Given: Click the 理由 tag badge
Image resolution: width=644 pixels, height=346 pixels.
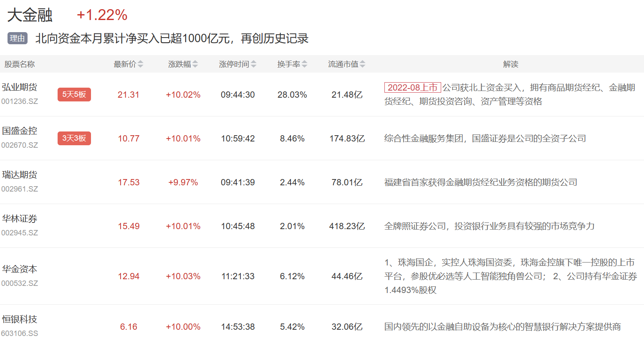Looking at the screenshot, I should tap(18, 38).
